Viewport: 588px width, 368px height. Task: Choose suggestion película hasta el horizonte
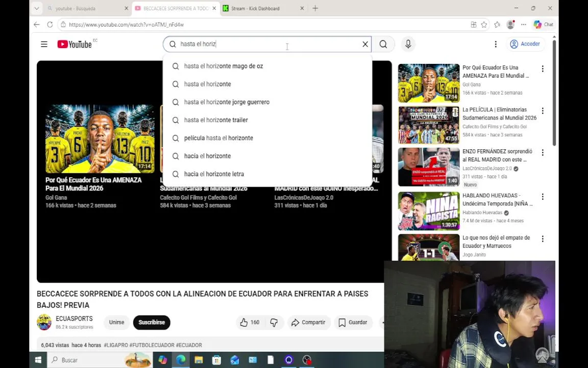click(x=267, y=138)
